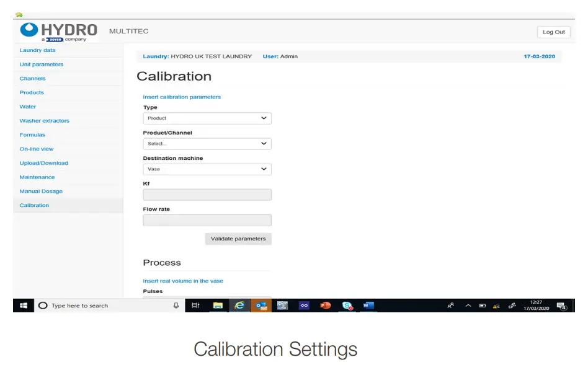Click the Insert real volume link
The width and height of the screenshot is (588, 365).
(183, 280)
